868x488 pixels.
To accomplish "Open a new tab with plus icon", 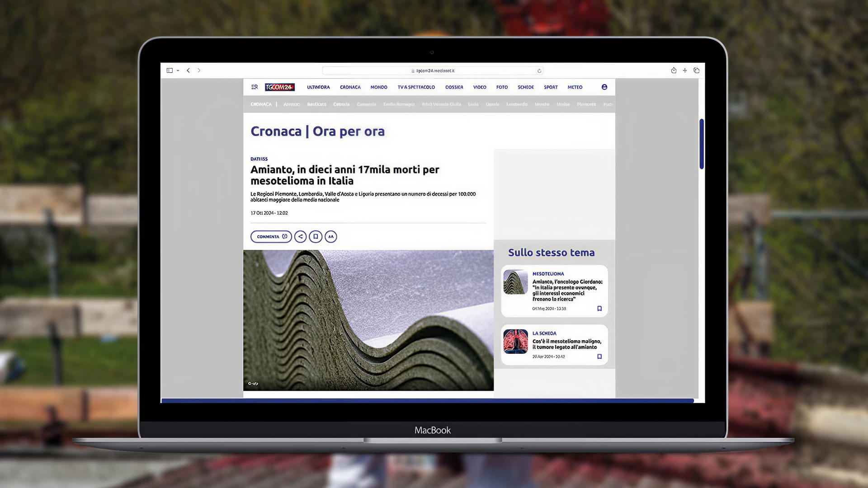I will click(x=685, y=70).
